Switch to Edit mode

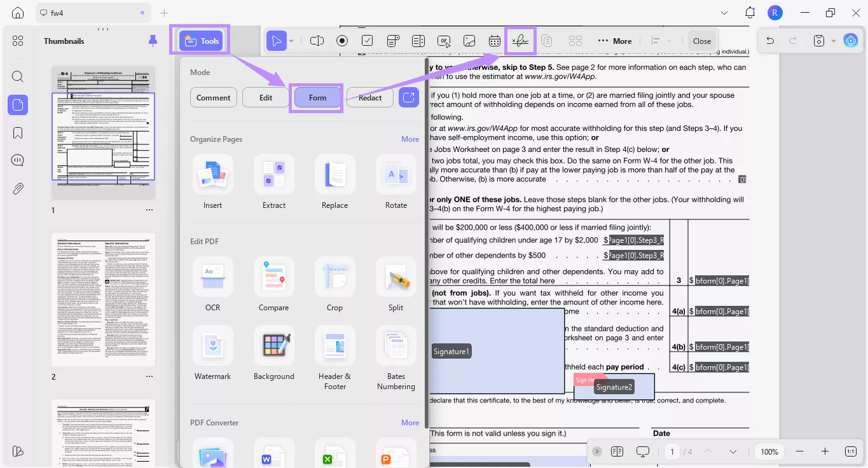[x=265, y=97]
